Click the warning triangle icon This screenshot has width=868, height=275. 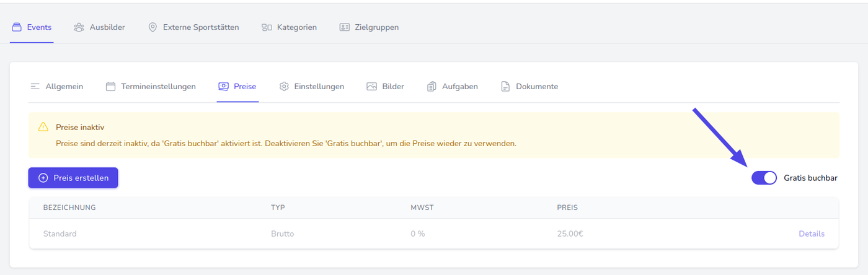point(43,127)
